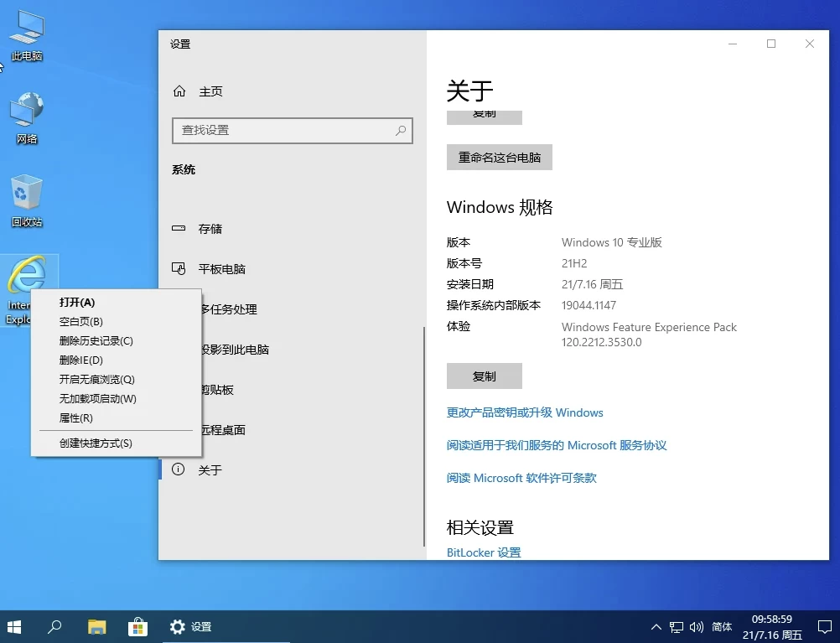
Task: Click the volume speaker tray icon
Action: 697,626
